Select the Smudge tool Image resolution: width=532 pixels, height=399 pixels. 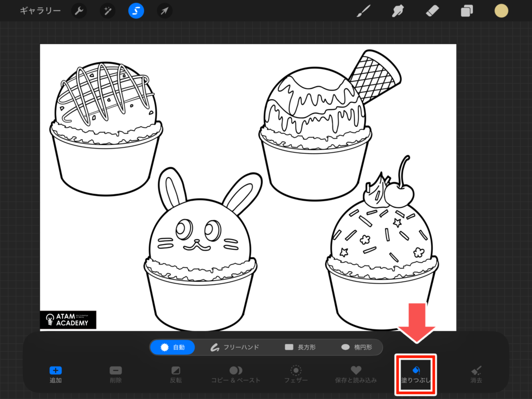coord(399,11)
